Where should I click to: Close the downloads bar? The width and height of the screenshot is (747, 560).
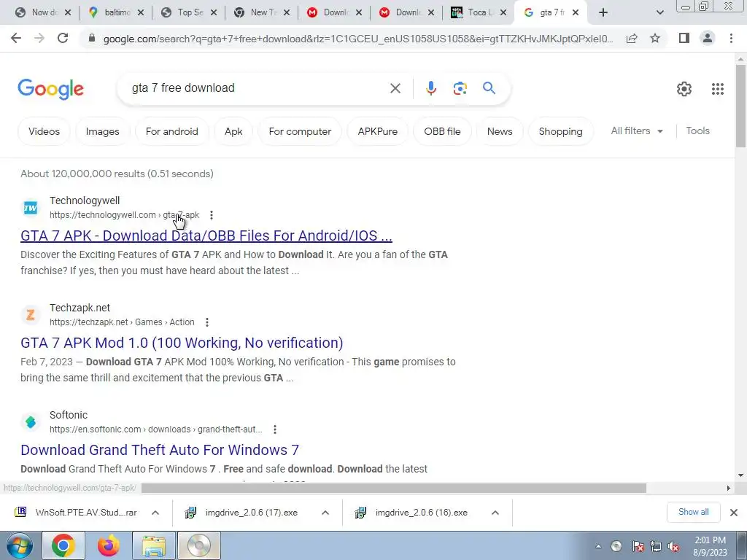734,513
